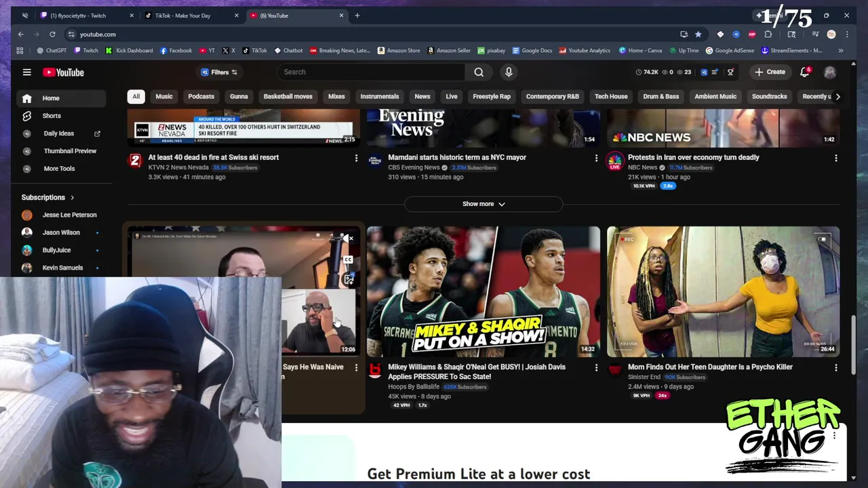The width and height of the screenshot is (868, 488).
Task: Select the Drum & Bass chip
Action: tap(661, 96)
